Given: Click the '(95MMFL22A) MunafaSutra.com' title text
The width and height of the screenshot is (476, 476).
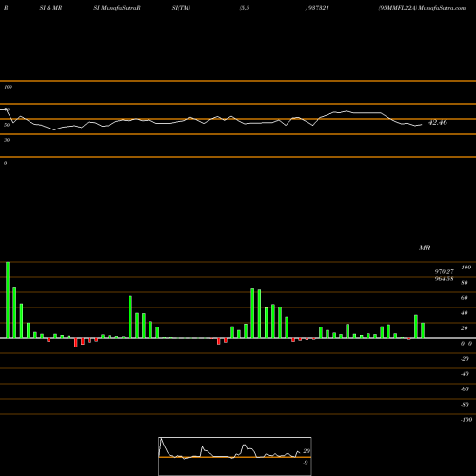Looking at the screenshot, I should click(422, 8).
